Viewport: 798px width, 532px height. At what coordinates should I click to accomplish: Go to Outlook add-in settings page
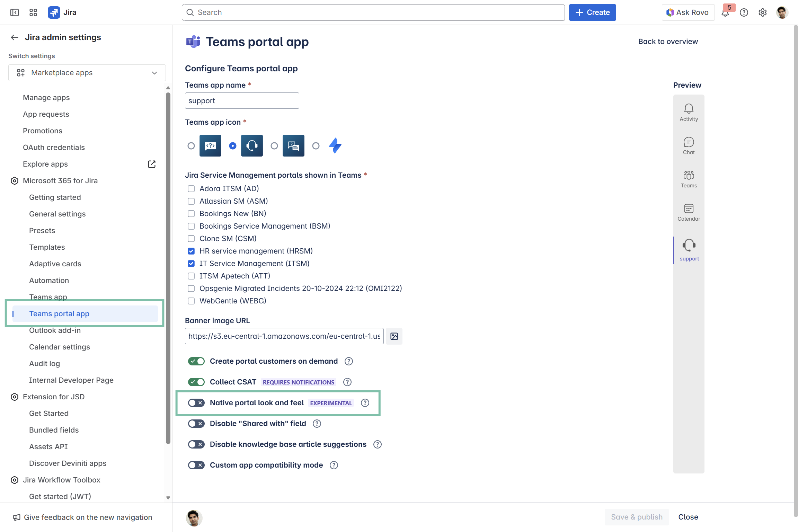pos(55,330)
